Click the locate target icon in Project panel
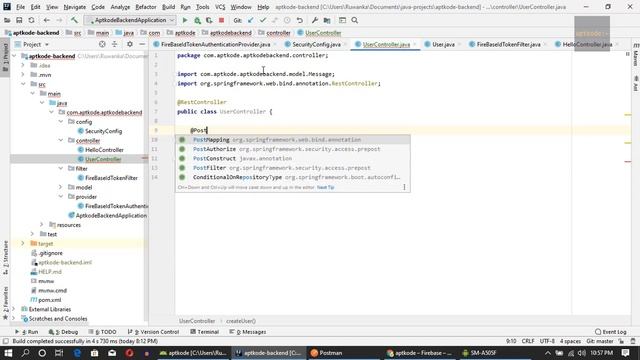This screenshot has width=640, height=360. pos(102,44)
